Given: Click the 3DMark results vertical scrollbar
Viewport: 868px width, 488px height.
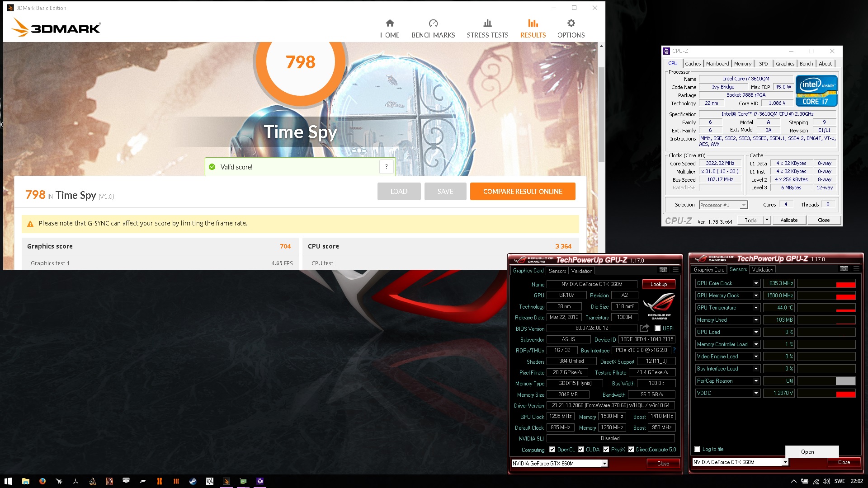Looking at the screenshot, I should coord(601,114).
